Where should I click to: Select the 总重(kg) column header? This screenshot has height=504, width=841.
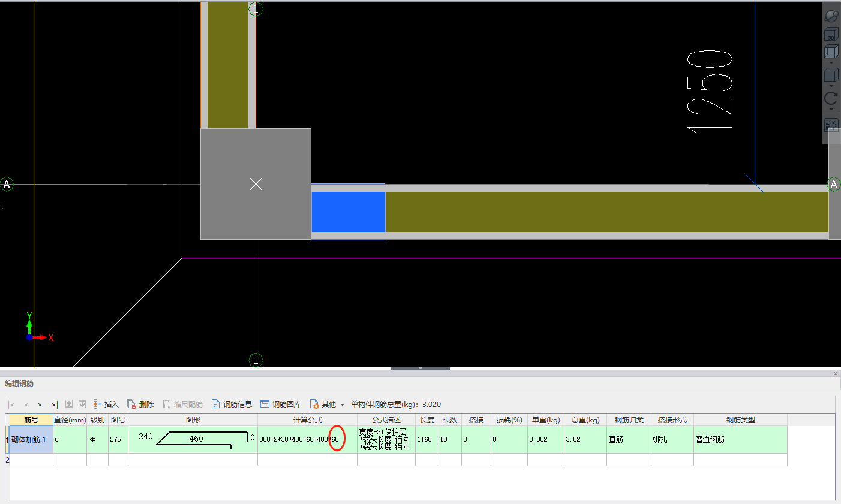point(585,420)
